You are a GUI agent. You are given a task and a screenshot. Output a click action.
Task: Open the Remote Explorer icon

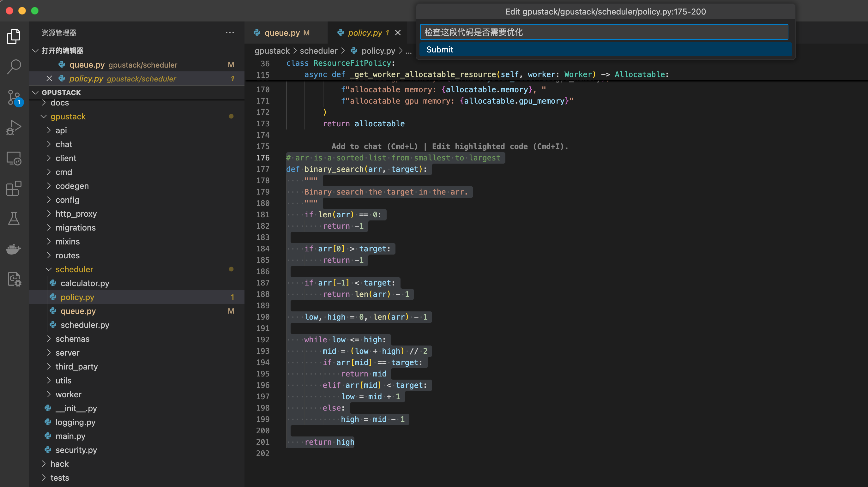14,158
